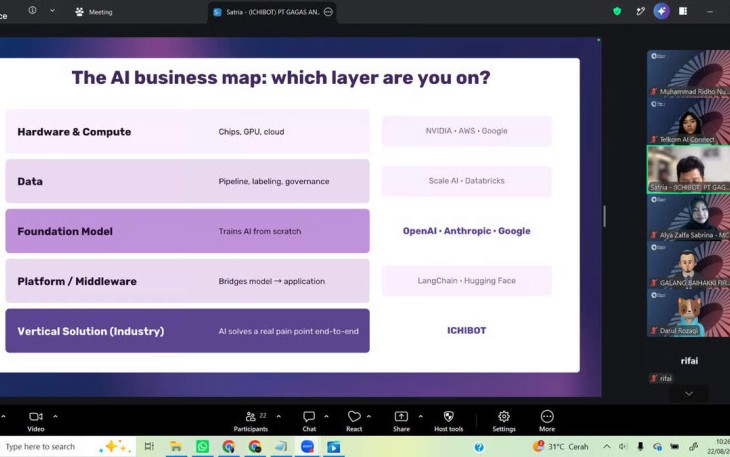The height and width of the screenshot is (457, 730).
Task: Select Satria - (ICHIBOT) video thumbnail
Action: [x=689, y=169]
